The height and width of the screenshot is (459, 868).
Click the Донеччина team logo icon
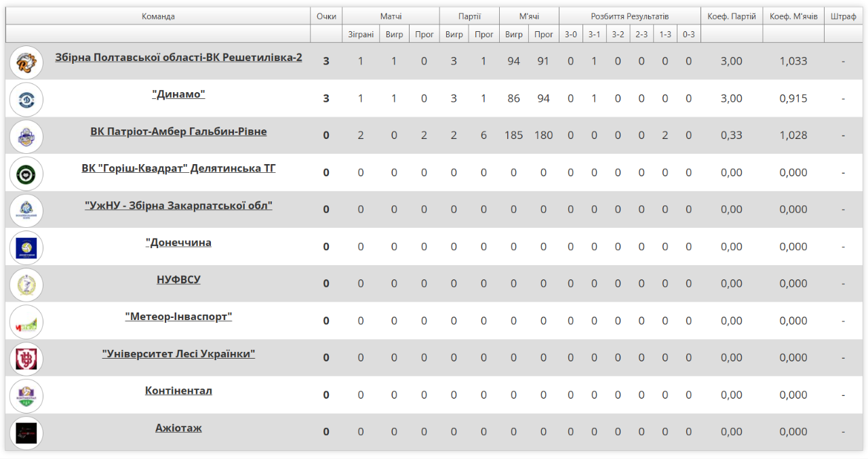(x=26, y=247)
